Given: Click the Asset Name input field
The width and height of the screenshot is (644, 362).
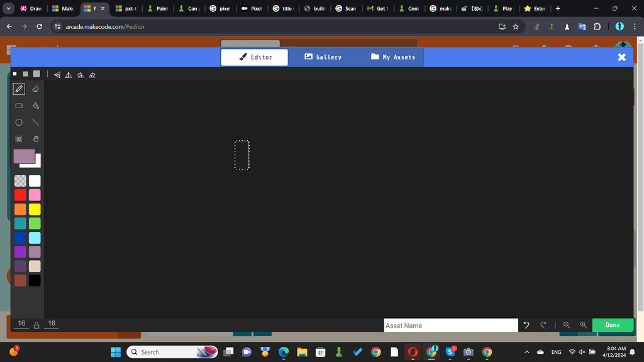Looking at the screenshot, I should 450,325.
